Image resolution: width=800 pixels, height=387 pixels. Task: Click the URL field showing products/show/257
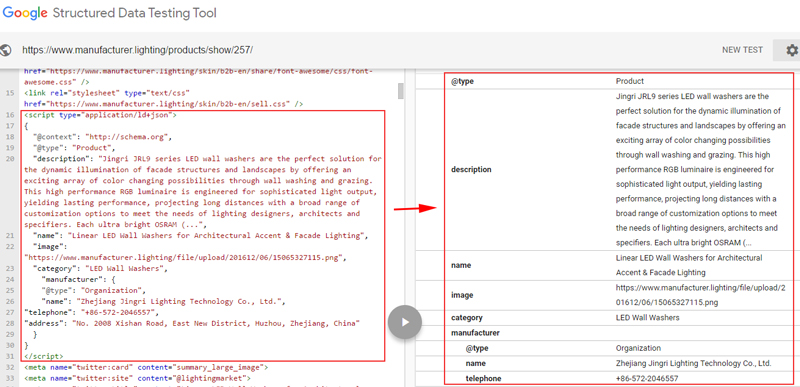(x=137, y=50)
